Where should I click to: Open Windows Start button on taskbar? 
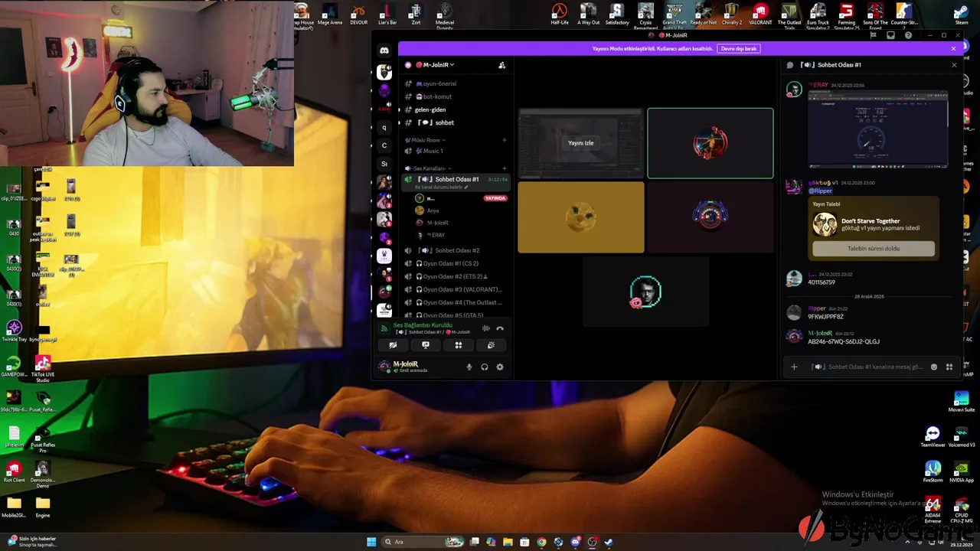click(371, 542)
